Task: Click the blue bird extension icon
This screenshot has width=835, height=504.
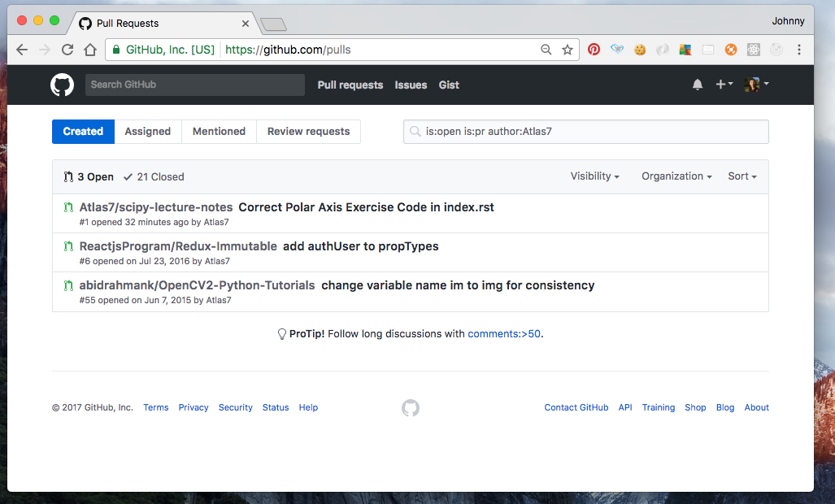Action: 616,50
